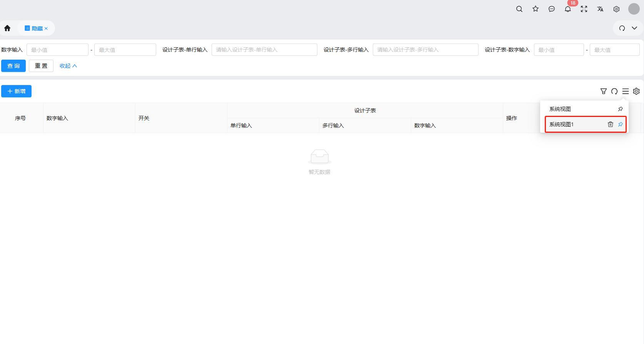This screenshot has height=344, width=644.
Task: Click the 单行输入 sub-column header
Action: tap(273, 125)
